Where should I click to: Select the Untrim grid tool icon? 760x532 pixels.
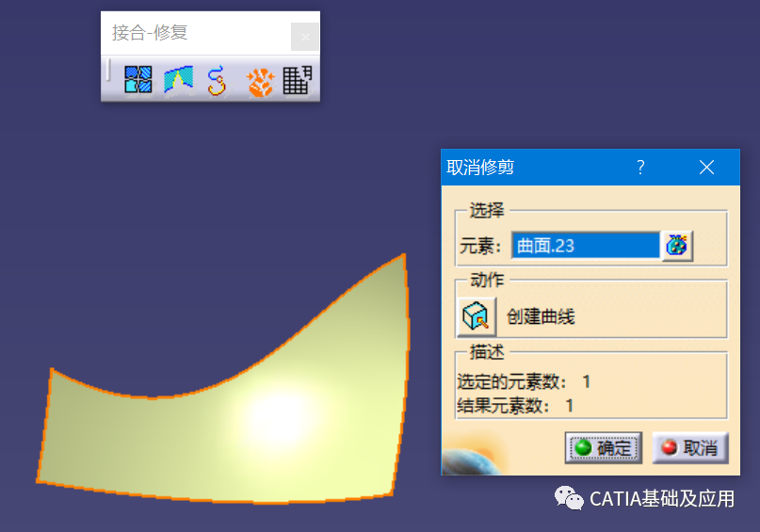(297, 80)
